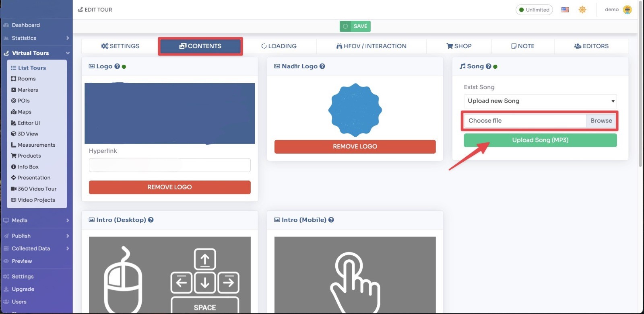Open 360 Video Tour from the sidebar
The height and width of the screenshot is (314, 644).
point(37,189)
